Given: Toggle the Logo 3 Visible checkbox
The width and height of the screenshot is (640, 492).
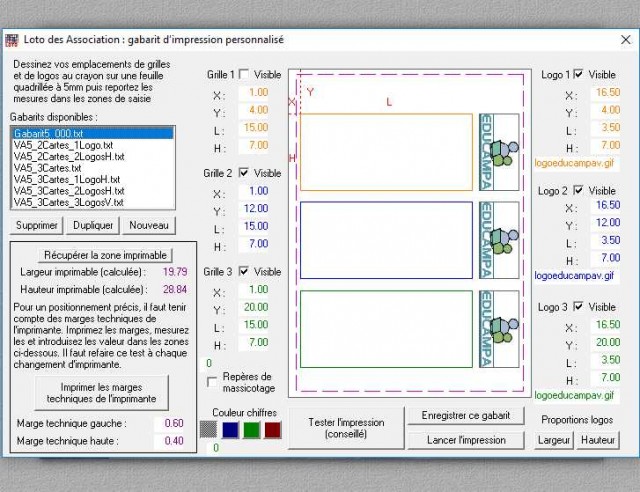Looking at the screenshot, I should pos(579,307).
